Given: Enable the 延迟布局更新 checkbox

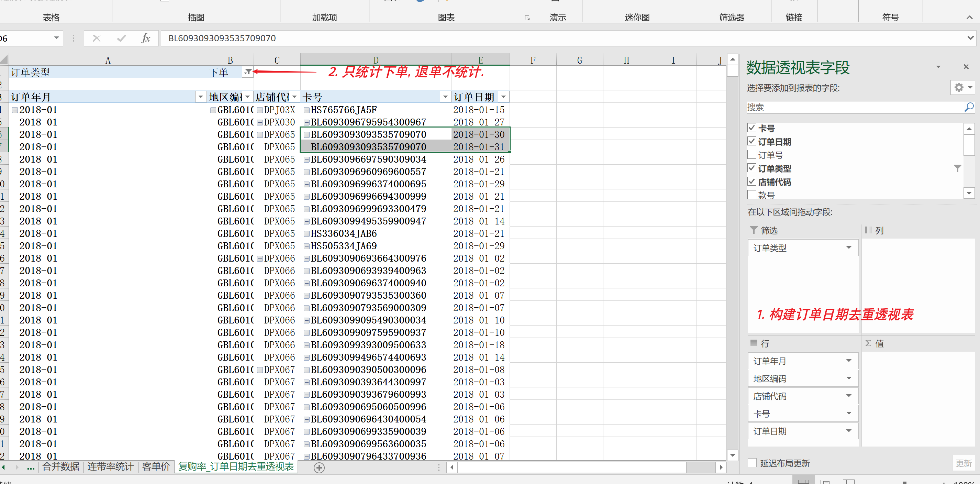Looking at the screenshot, I should pyautogui.click(x=752, y=463).
